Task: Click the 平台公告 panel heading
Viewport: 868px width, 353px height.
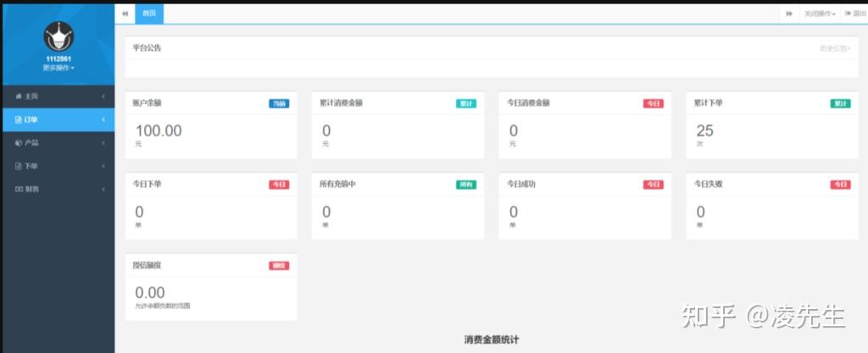Action: pos(147,48)
